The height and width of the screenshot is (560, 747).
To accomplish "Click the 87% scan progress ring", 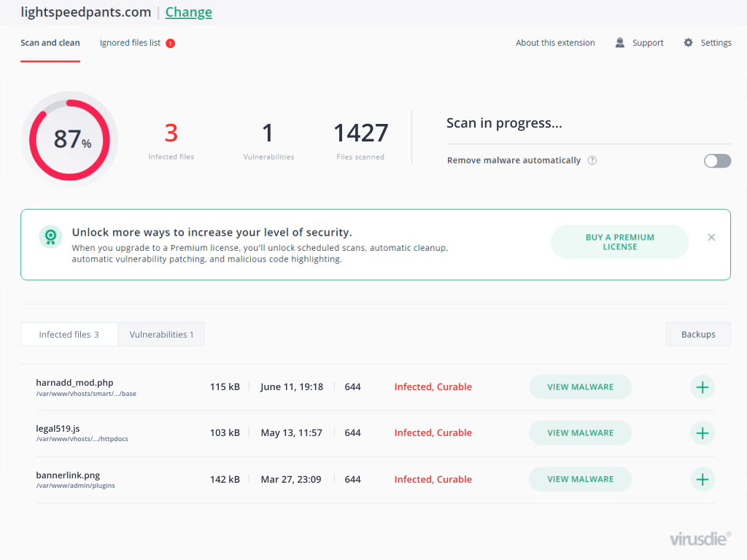I will click(70, 139).
